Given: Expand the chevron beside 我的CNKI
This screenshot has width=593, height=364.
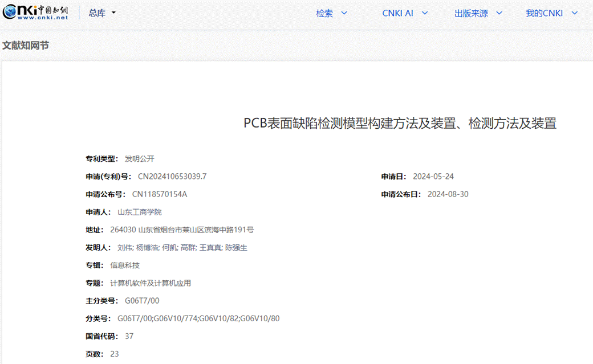Looking at the screenshot, I should pyautogui.click(x=574, y=13).
